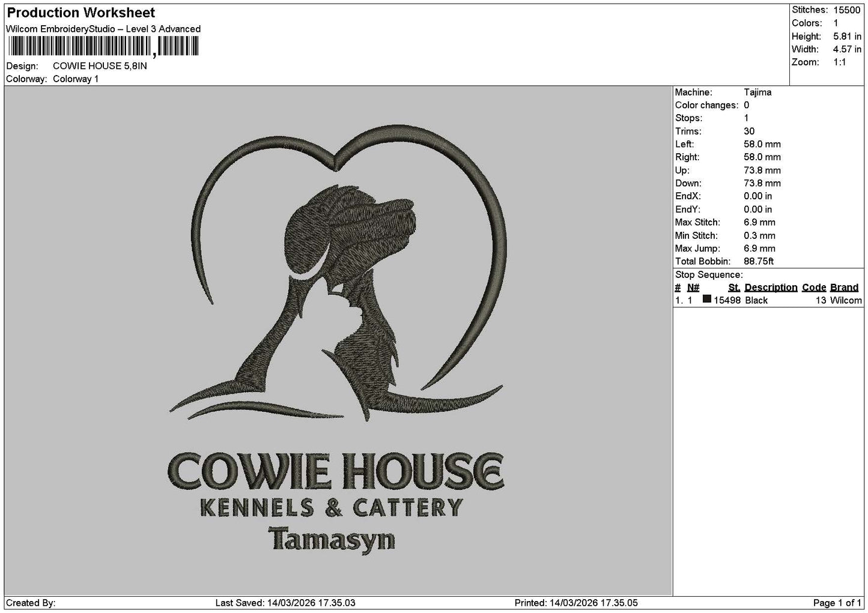868x613 pixels.
Task: Click the Code column header
Action: [x=815, y=288]
